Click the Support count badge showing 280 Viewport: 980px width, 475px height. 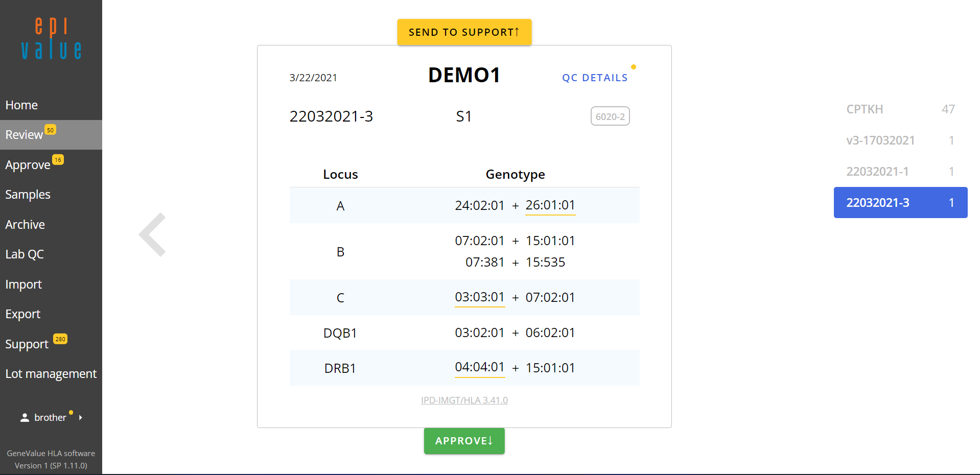click(60, 339)
